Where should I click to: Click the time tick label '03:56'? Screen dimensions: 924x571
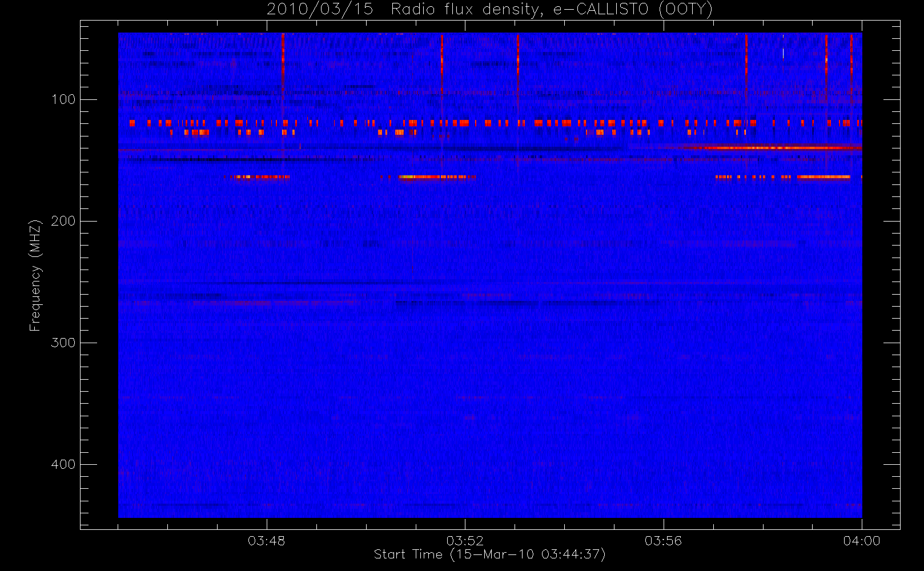(664, 541)
